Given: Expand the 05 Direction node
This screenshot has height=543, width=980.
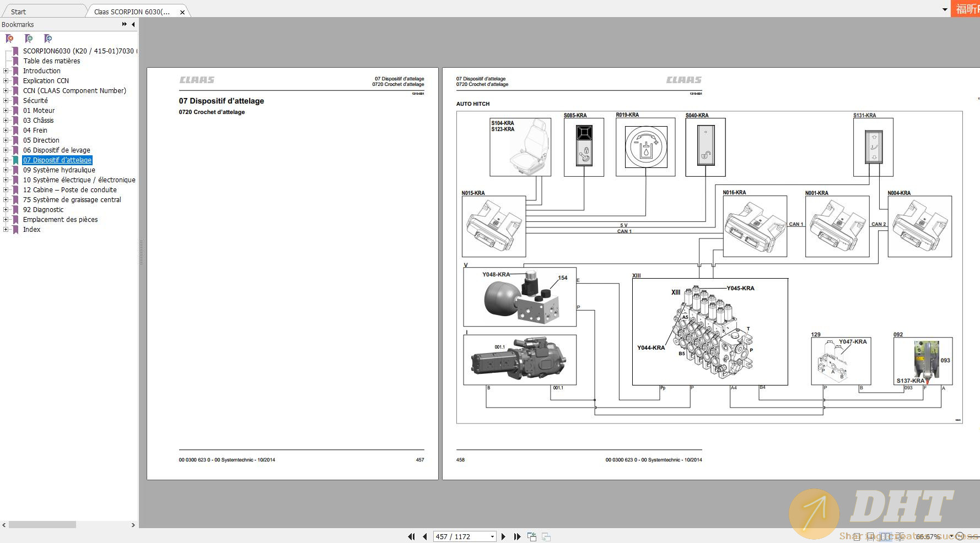Looking at the screenshot, I should [x=6, y=140].
